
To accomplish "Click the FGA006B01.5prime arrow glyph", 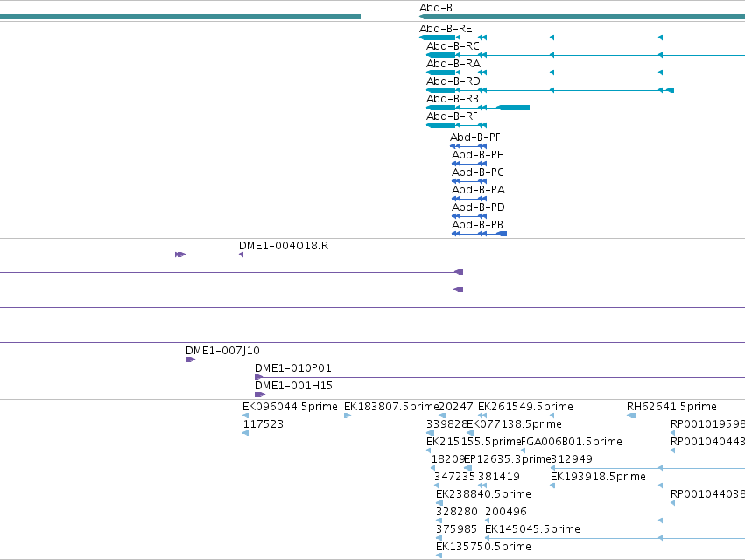I will tap(524, 451).
